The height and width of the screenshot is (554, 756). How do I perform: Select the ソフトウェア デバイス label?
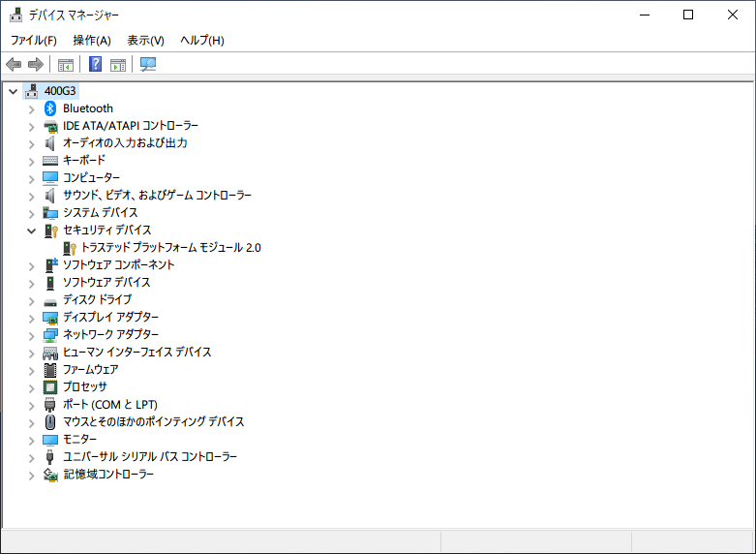point(106,282)
